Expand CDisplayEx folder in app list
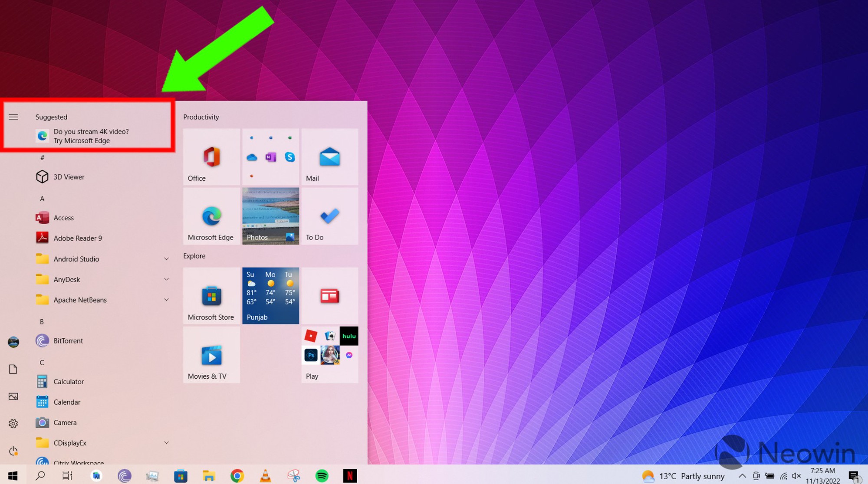This screenshot has width=868, height=484. pyautogui.click(x=166, y=441)
